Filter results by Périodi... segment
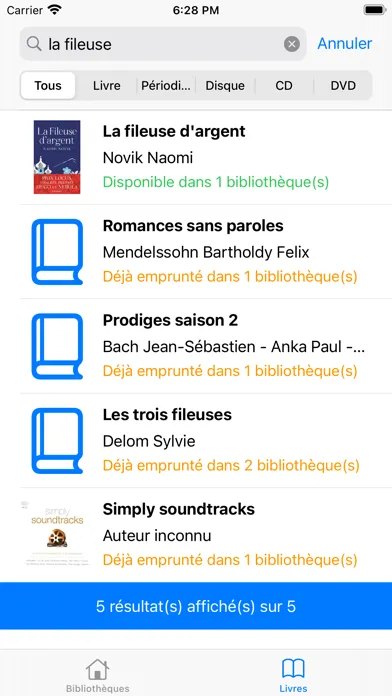Image resolution: width=392 pixels, height=696 pixels. tap(166, 86)
